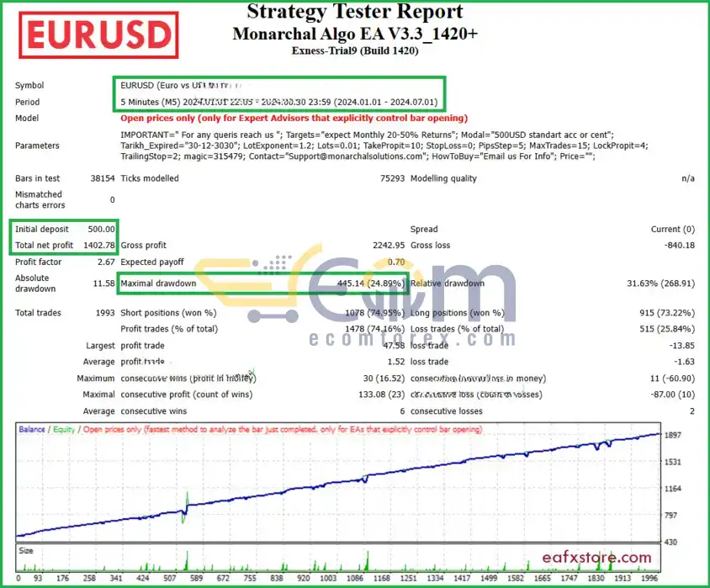Click the 'Mismatched charts errors' label
Image resolution: width=710 pixels, height=588 pixels.
40,199
